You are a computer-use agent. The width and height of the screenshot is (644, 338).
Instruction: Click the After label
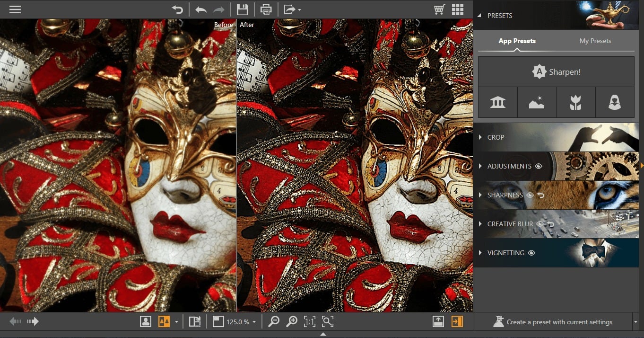(x=247, y=25)
